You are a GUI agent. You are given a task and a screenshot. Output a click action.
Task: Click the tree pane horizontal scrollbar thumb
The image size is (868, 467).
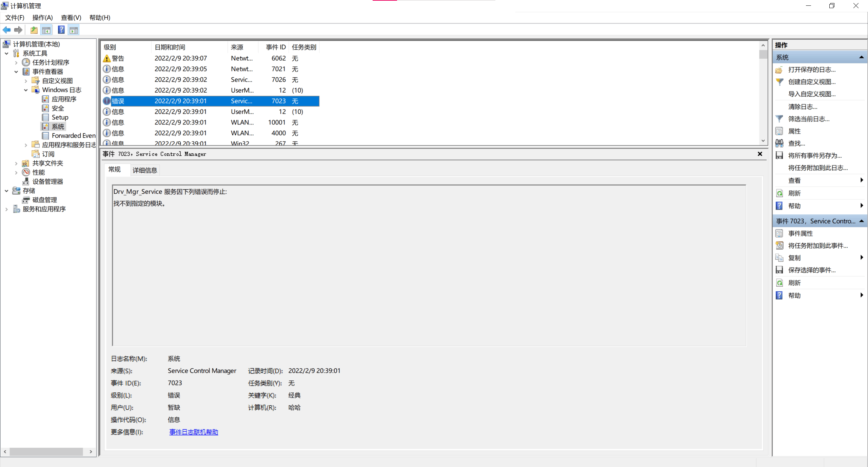[46, 452]
